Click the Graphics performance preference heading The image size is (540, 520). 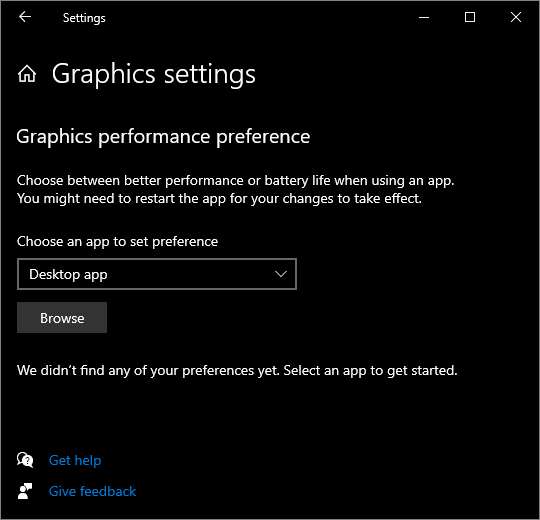click(x=163, y=137)
